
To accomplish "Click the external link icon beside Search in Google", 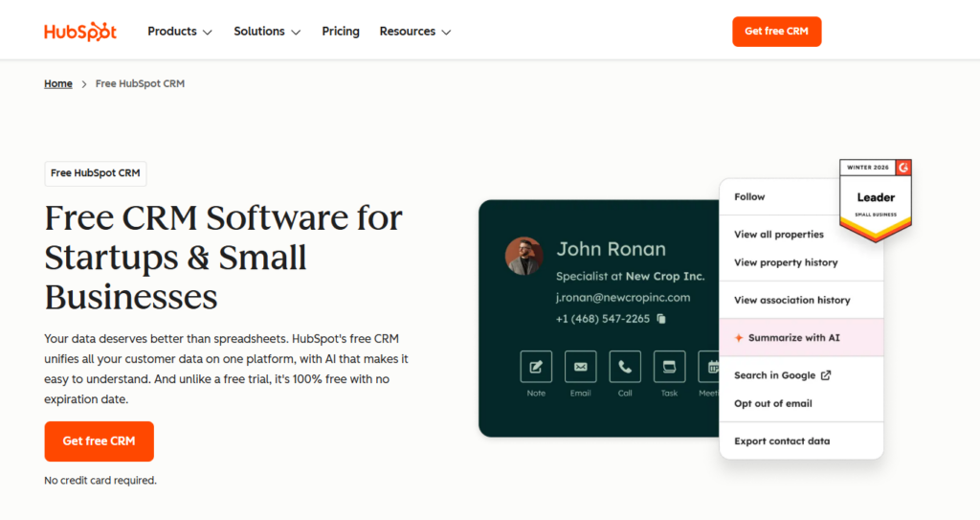I will tap(826, 375).
